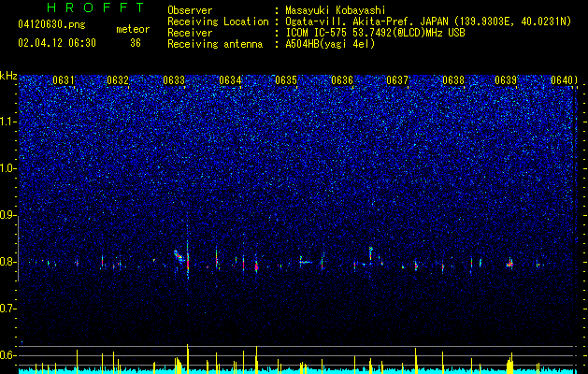Image resolution: width=588 pixels, height=374 pixels.
Task: Click the kHz axis unit label
Action: click(8, 76)
